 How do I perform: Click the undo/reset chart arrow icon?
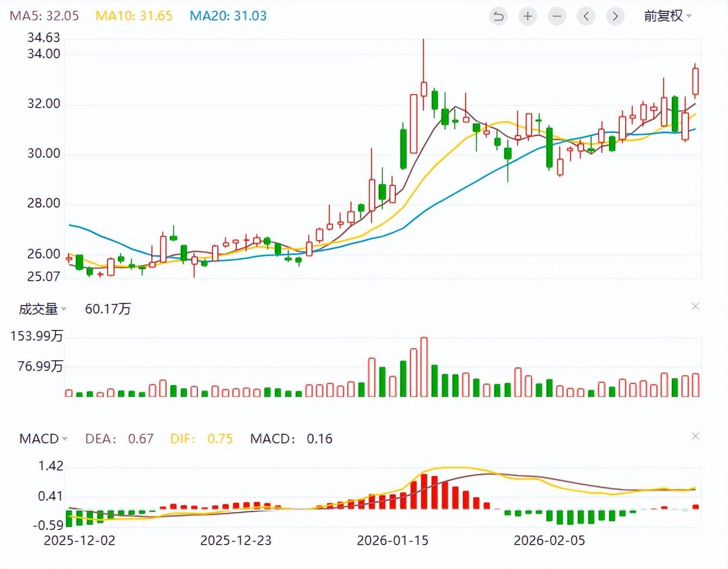coord(498,16)
